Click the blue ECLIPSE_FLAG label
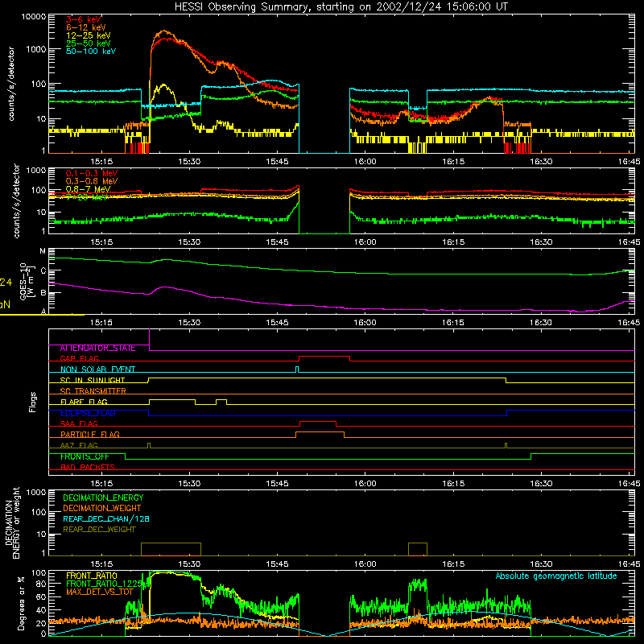Image resolution: width=644 pixels, height=644 pixels. (x=88, y=413)
